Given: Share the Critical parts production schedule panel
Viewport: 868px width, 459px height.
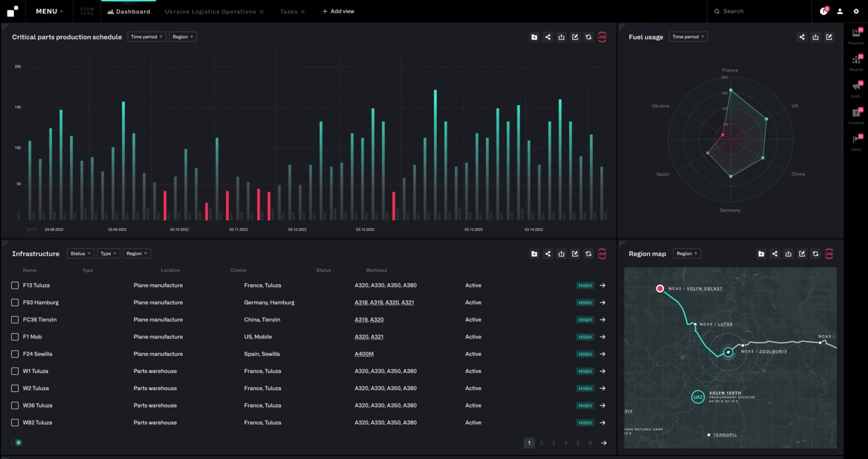Looking at the screenshot, I should [547, 37].
